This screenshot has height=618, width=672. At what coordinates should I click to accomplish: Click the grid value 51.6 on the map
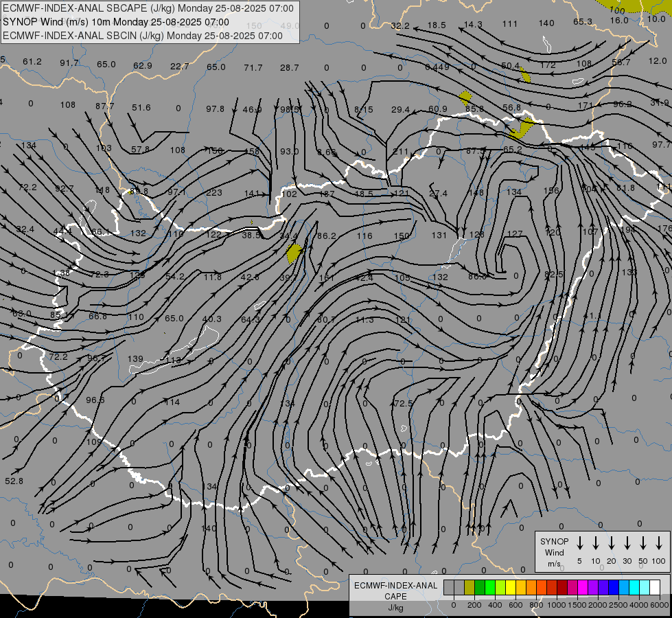coord(141,108)
